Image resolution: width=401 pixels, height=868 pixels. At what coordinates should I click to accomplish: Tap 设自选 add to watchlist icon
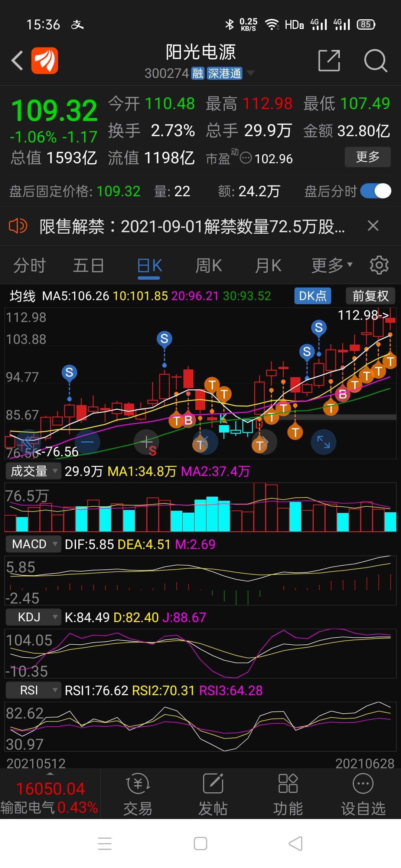[x=363, y=795]
